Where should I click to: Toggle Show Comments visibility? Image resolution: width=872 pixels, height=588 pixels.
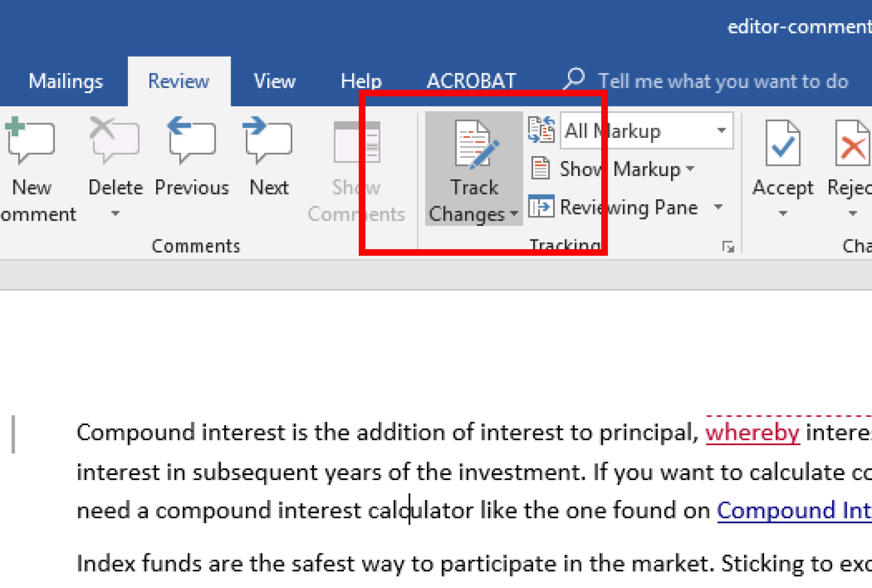tap(356, 170)
